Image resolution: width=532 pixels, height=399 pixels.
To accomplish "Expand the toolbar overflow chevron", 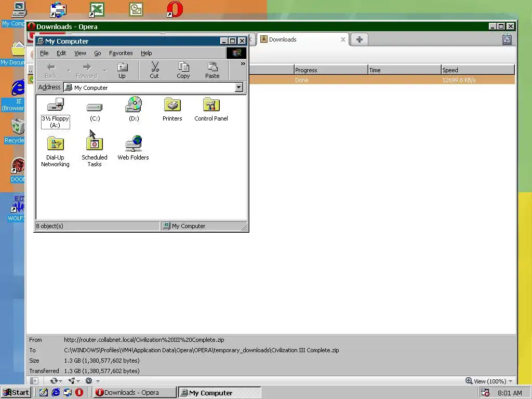I will [x=243, y=63].
